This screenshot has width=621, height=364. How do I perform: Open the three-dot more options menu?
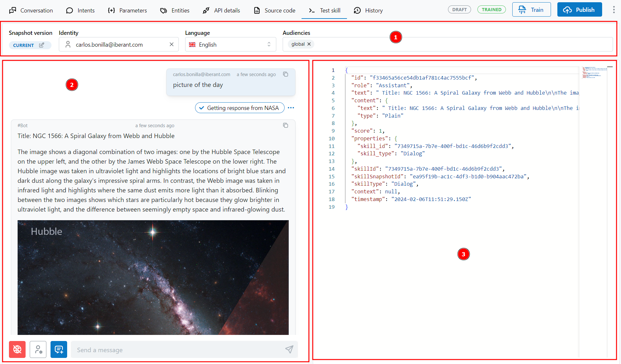click(614, 10)
